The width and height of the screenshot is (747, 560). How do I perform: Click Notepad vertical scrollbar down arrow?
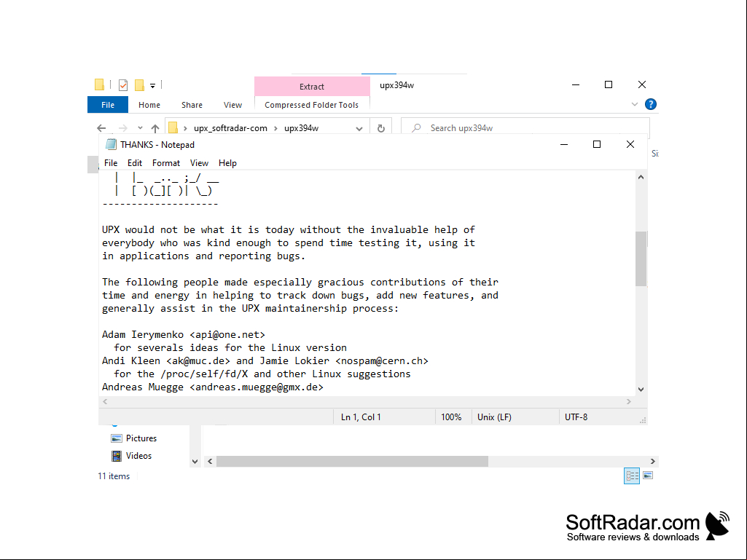click(641, 390)
